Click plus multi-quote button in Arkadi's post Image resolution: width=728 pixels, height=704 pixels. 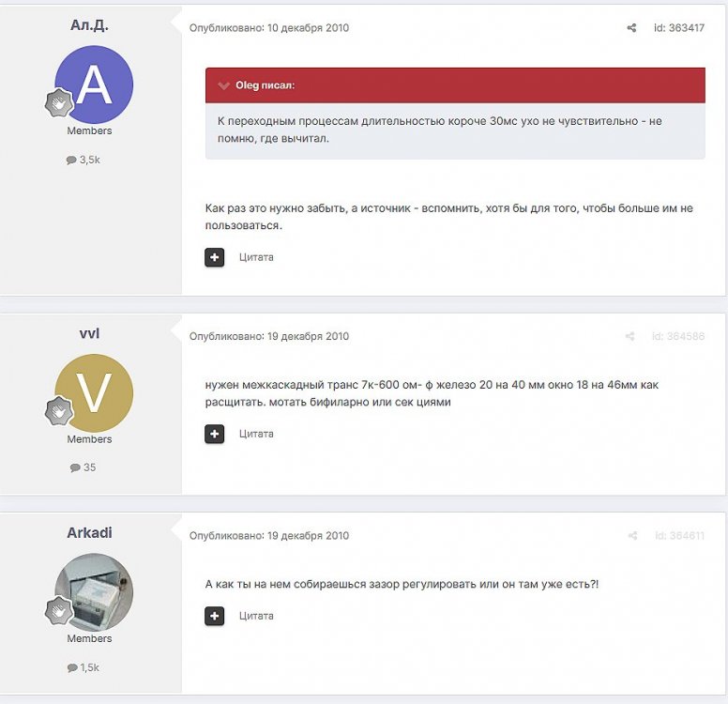[x=215, y=616]
